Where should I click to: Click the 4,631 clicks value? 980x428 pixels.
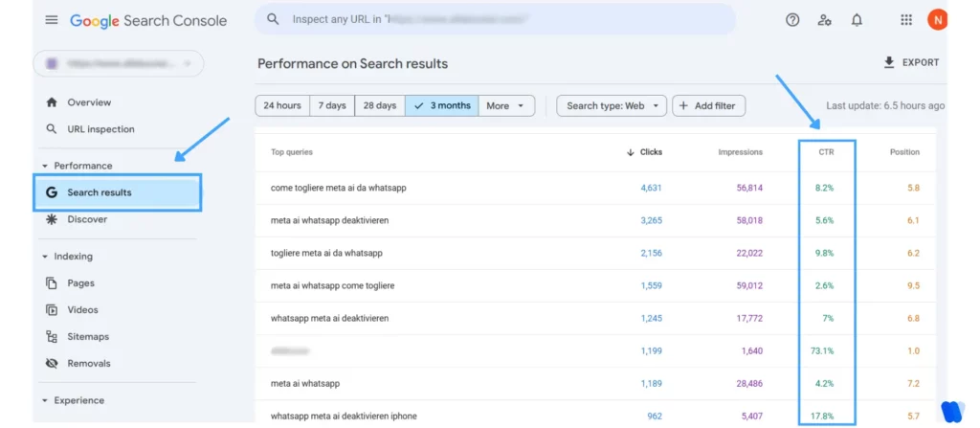(x=651, y=188)
